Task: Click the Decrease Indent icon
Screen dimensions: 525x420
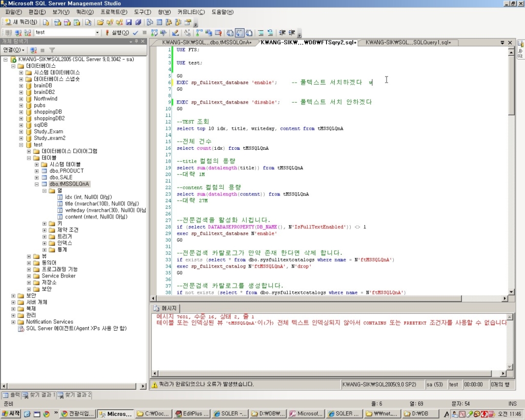Action: point(282,32)
